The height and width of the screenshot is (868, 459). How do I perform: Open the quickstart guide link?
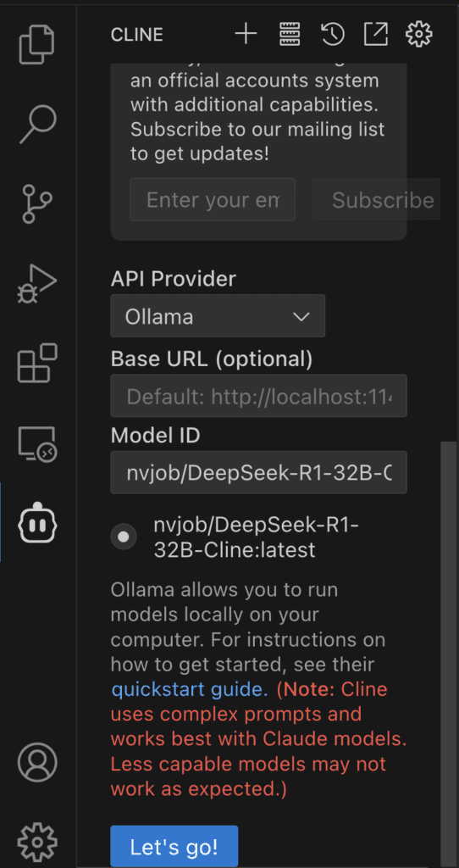click(x=190, y=689)
